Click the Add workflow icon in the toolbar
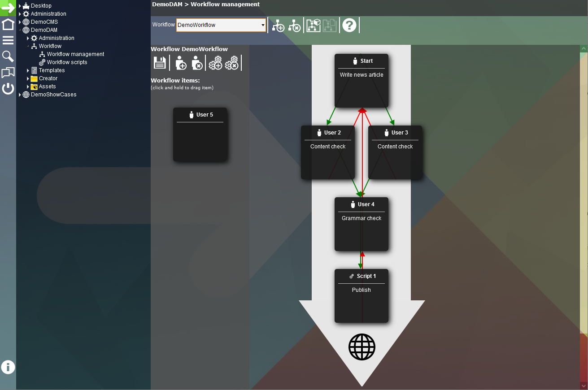The image size is (588, 390). [x=278, y=26]
